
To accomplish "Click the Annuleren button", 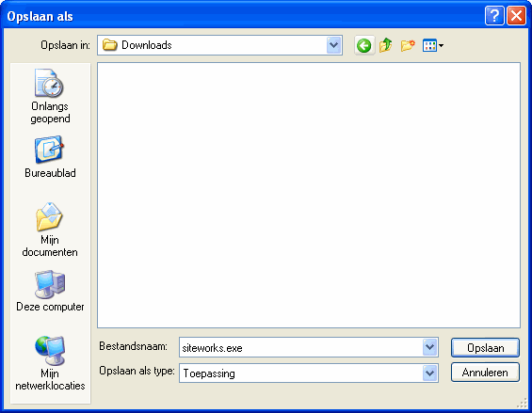I will (485, 373).
